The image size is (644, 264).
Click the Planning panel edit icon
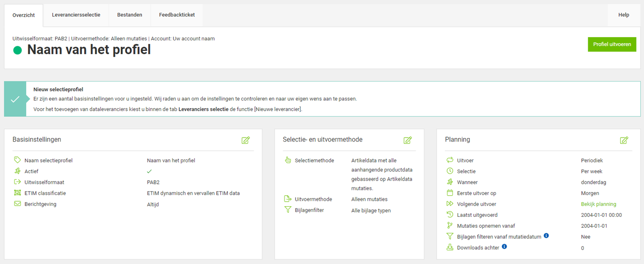pyautogui.click(x=624, y=140)
